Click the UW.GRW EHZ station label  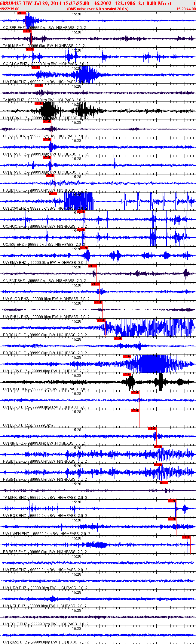pyautogui.click(x=45, y=154)
